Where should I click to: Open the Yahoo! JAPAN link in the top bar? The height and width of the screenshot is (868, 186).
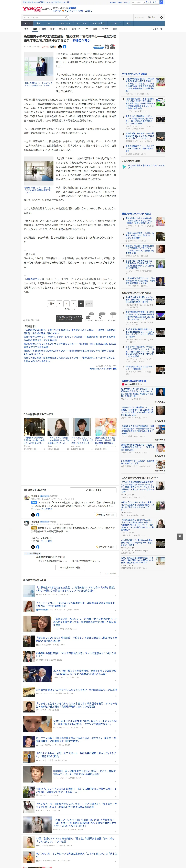(x=116, y=2)
